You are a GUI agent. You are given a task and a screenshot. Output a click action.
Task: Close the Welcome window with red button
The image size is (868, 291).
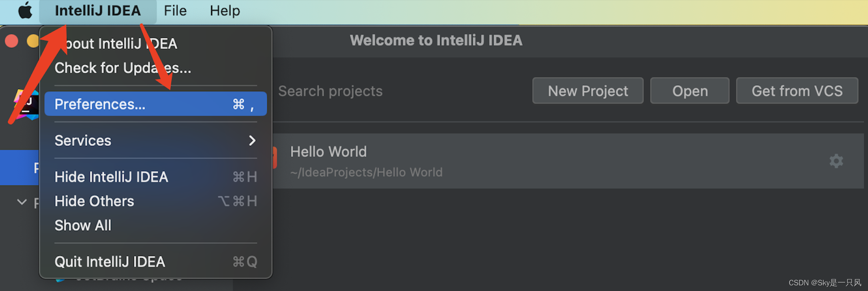[x=12, y=41]
